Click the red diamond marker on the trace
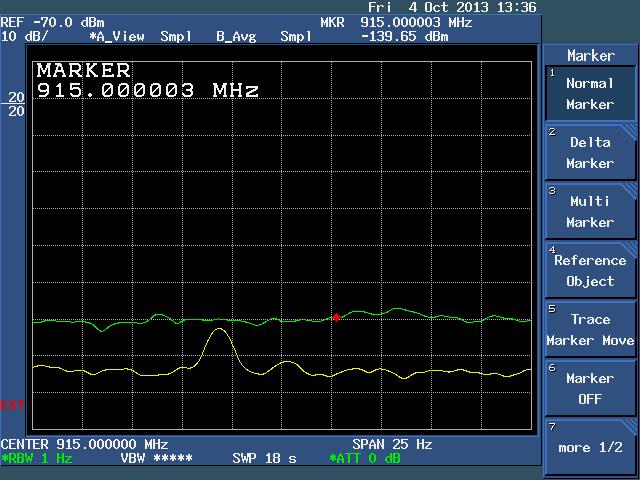The width and height of the screenshot is (640, 480). 336,317
